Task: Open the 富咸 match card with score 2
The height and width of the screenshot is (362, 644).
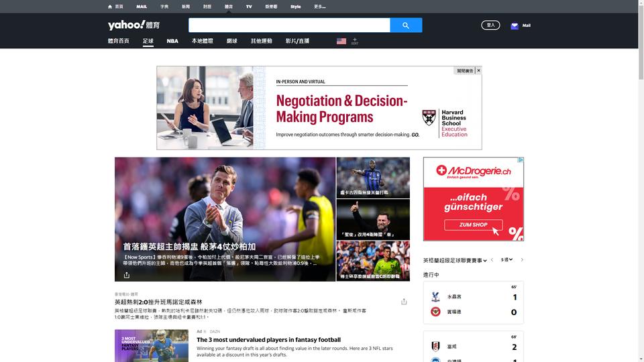Action: [473, 347]
